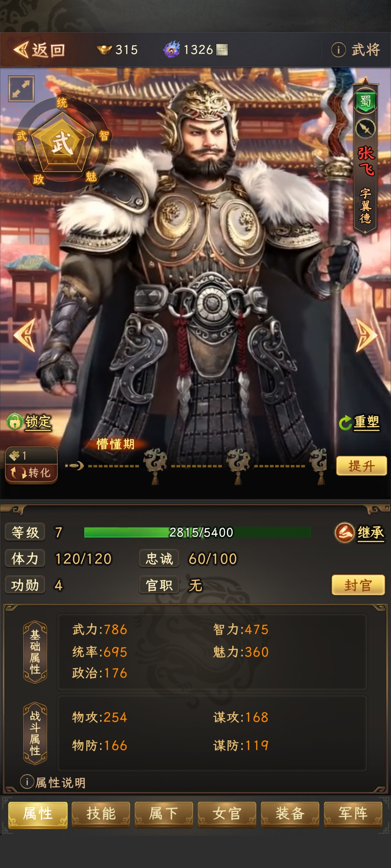The height and width of the screenshot is (868, 391).
Task: Click the 提升 upgrade button
Action: (361, 466)
